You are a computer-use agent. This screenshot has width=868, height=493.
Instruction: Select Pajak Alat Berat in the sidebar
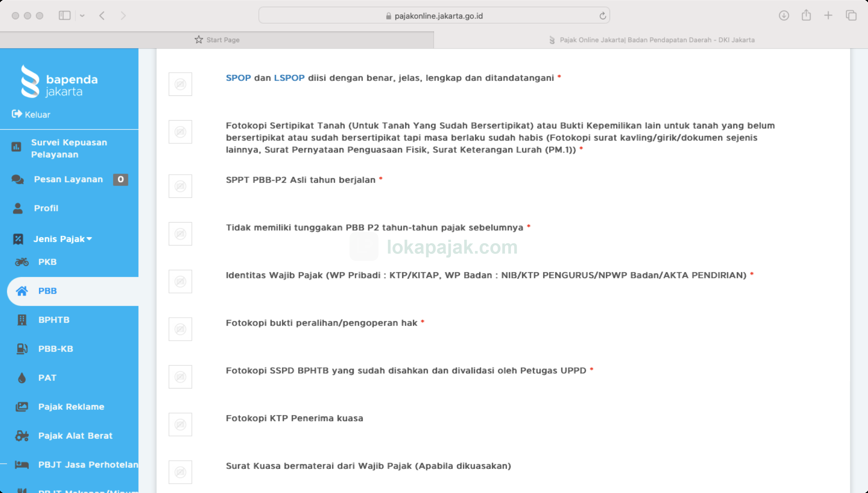[75, 436]
